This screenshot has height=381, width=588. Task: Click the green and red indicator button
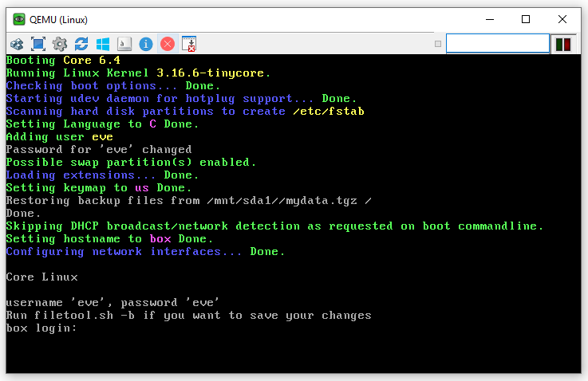563,44
